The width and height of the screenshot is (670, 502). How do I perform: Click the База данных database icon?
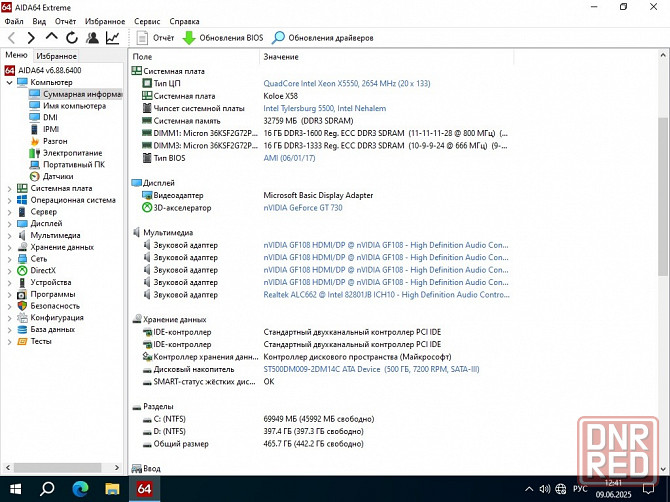tap(22, 329)
